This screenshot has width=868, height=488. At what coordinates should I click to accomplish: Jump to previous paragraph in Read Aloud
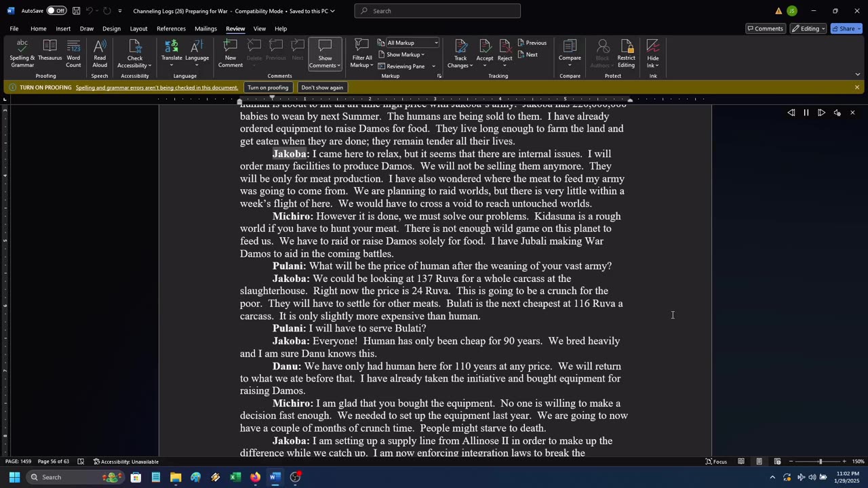[791, 113]
